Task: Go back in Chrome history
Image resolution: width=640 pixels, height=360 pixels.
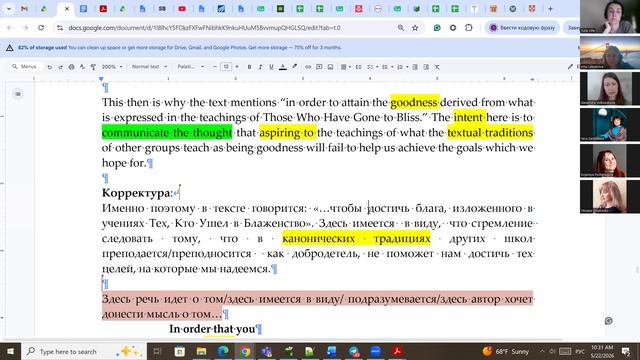Action: [x=10, y=28]
